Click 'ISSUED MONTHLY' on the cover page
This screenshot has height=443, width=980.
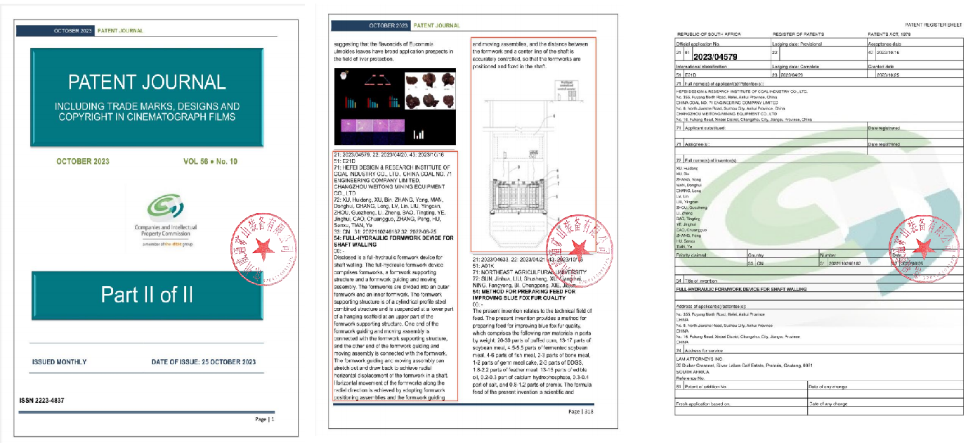pos(60,362)
